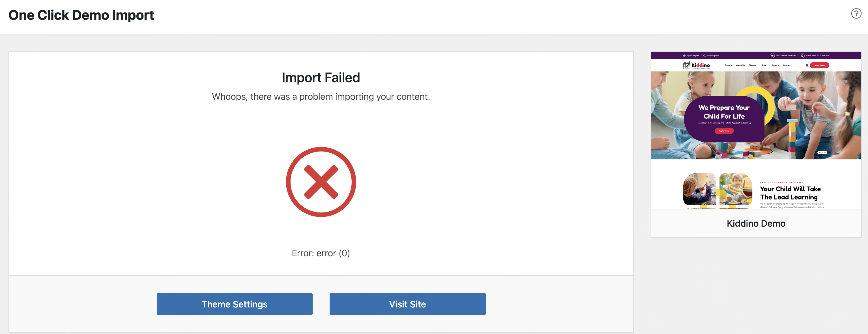Click the hero slider pagination dots
868x334 pixels.
click(822, 153)
